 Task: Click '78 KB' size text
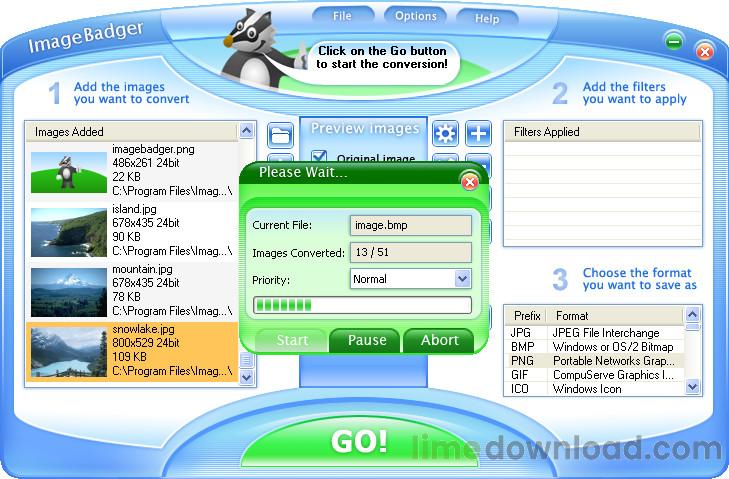(126, 297)
